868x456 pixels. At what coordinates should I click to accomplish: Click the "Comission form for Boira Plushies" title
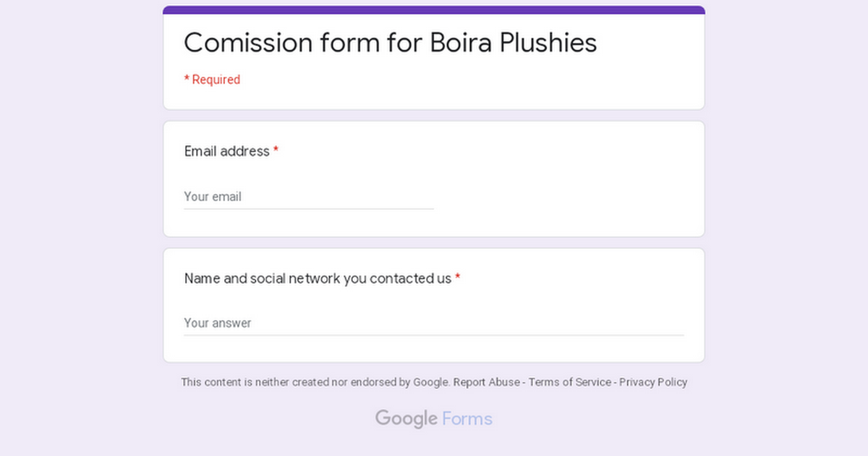coord(391,43)
